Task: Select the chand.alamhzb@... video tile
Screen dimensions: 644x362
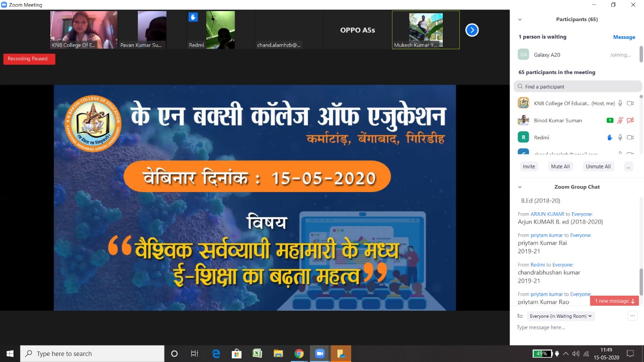Action: point(288,30)
